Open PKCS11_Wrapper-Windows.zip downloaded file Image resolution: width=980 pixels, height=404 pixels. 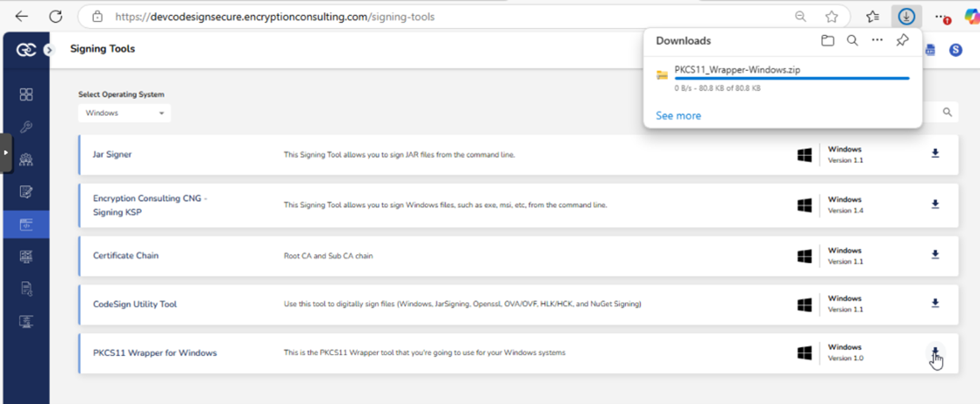click(x=736, y=70)
